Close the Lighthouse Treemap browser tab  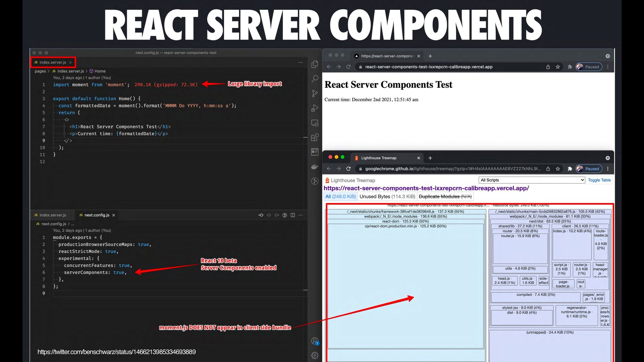coord(419,158)
